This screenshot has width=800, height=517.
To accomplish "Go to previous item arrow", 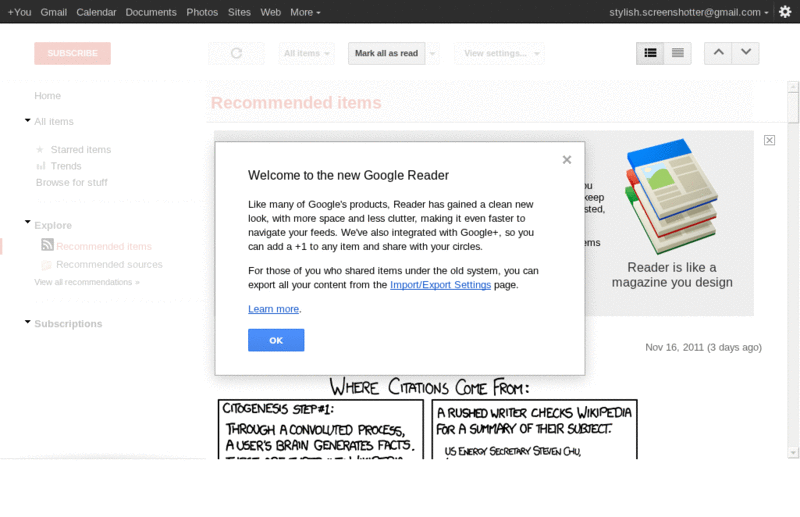I will 718,53.
